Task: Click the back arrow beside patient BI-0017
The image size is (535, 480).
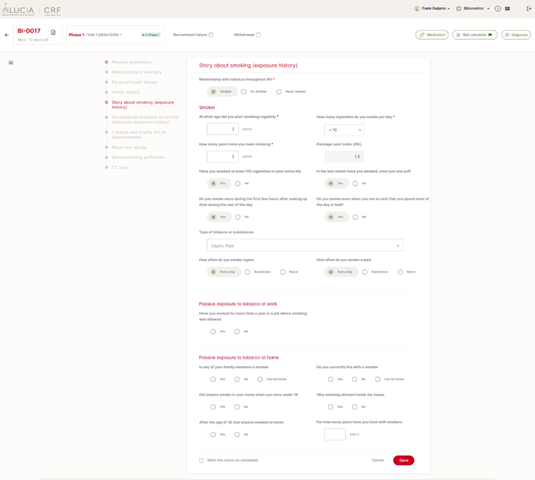Action: coord(6,35)
